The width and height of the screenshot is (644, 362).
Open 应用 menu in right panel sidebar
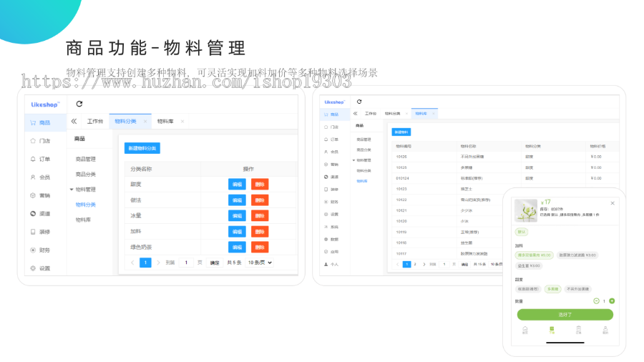coord(331,252)
